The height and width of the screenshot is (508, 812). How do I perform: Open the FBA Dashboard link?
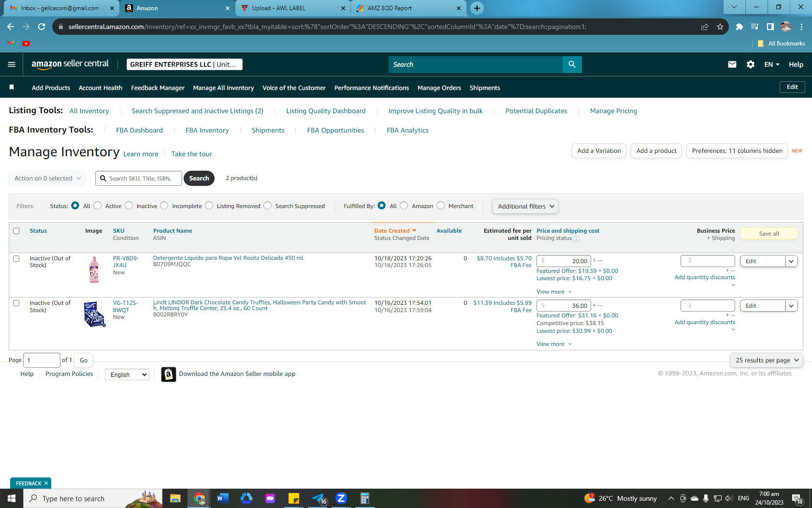pyautogui.click(x=139, y=130)
